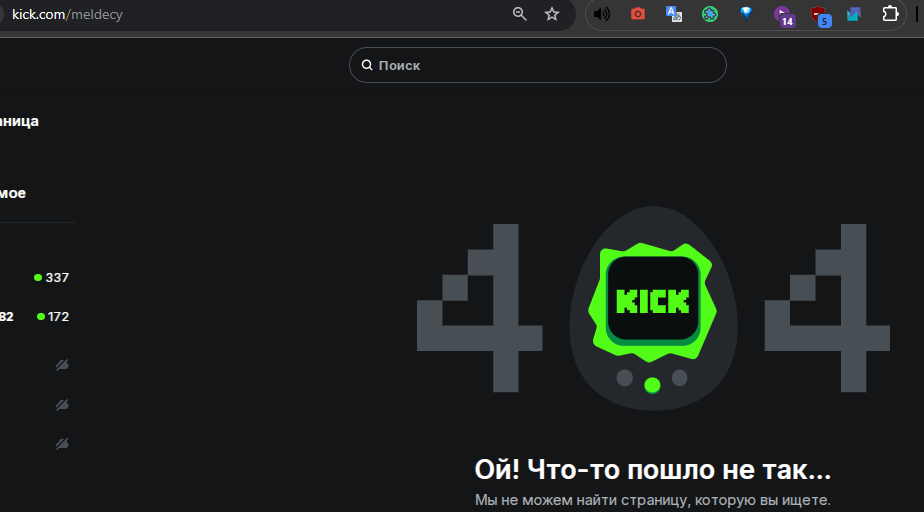Click the magnifier icon in the Поиск field
The height and width of the screenshot is (512, 924).
(x=367, y=65)
